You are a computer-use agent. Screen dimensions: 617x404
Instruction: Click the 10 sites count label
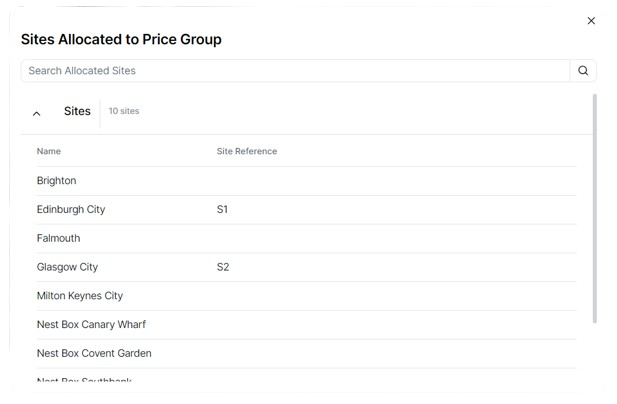[x=124, y=112]
